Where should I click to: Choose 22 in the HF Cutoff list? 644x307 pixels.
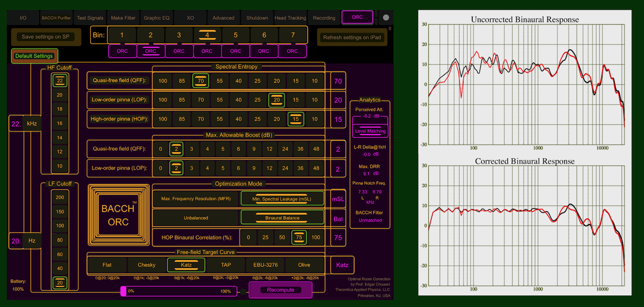pos(60,81)
